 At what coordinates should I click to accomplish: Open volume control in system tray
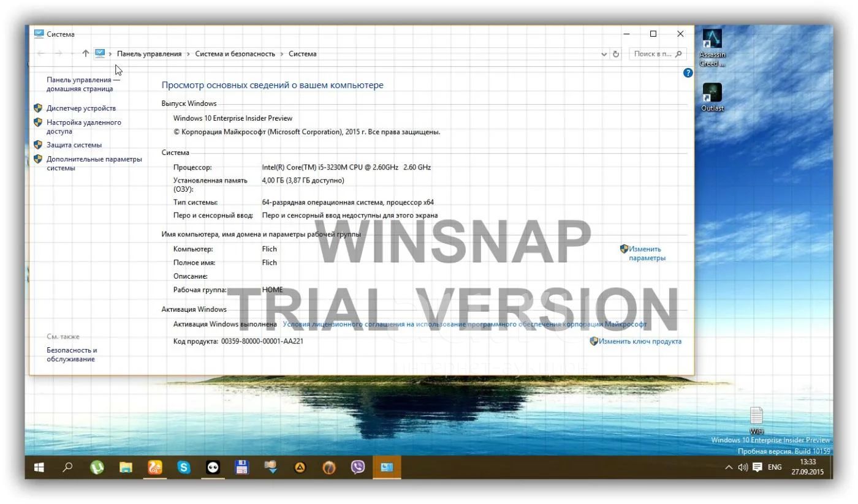point(743,467)
